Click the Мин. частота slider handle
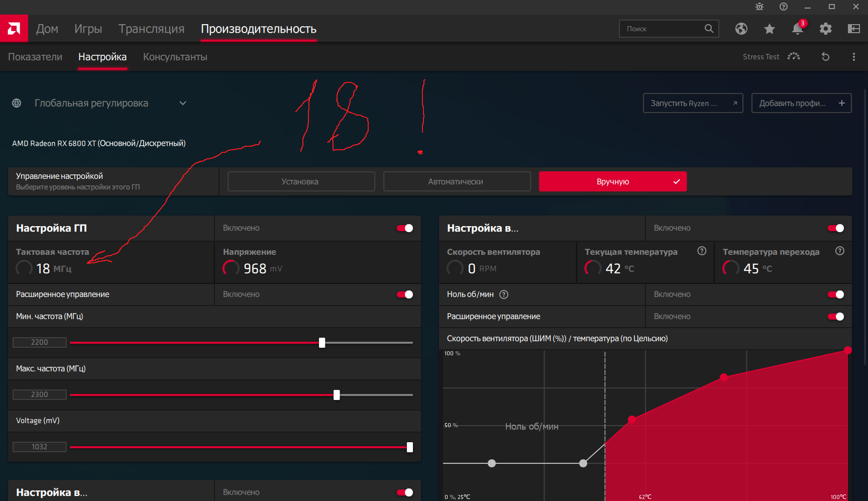 click(x=322, y=343)
